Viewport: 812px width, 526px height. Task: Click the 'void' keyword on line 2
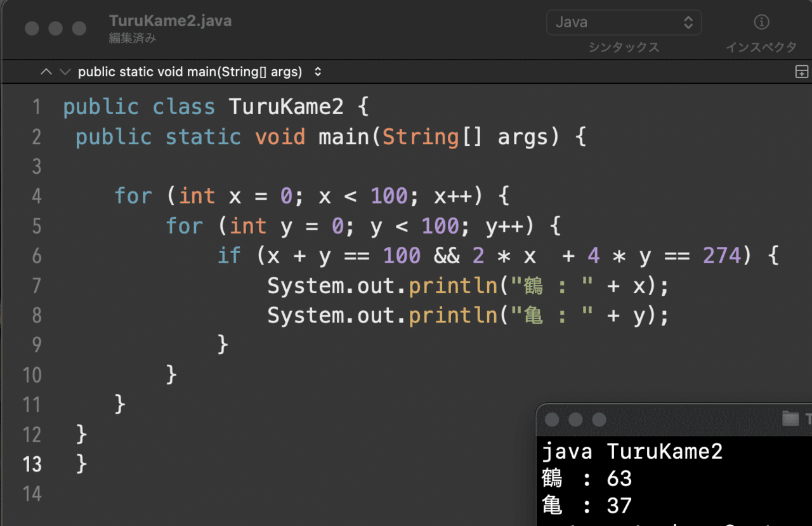tap(280, 136)
